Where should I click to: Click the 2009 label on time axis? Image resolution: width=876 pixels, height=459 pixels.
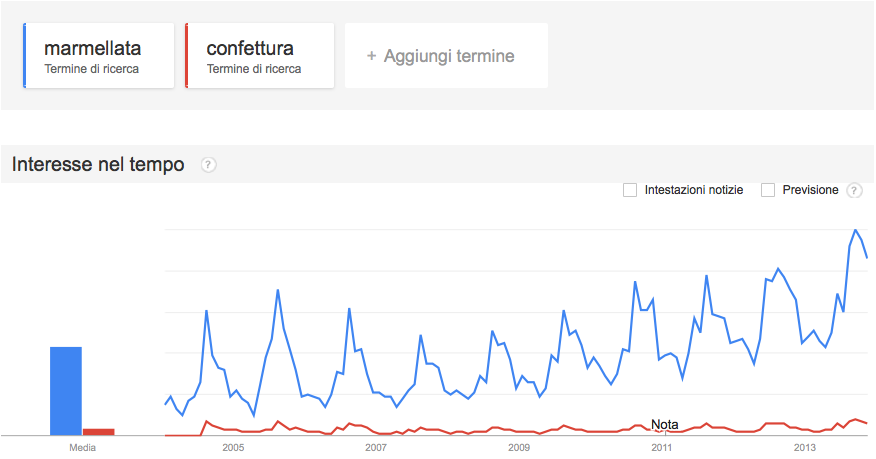coord(519,447)
